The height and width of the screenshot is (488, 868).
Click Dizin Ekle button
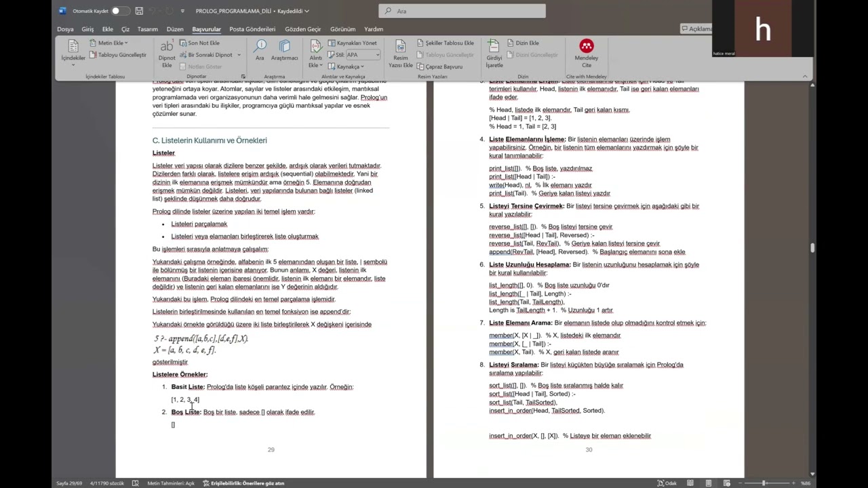(522, 43)
